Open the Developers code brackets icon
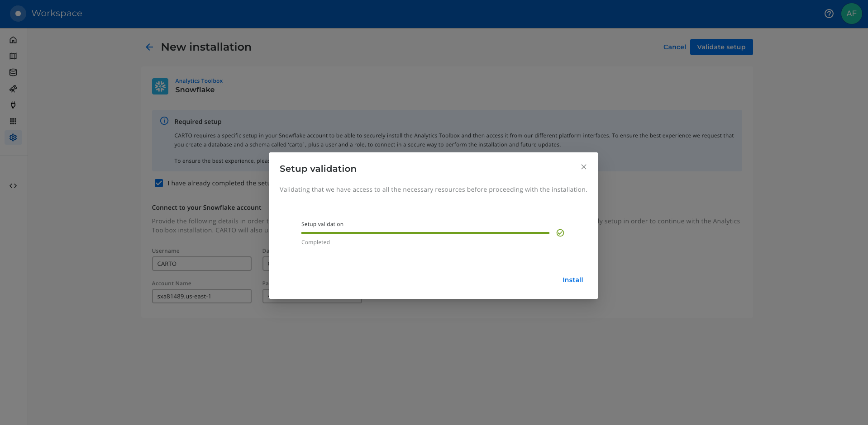The height and width of the screenshot is (425, 868). (x=13, y=186)
